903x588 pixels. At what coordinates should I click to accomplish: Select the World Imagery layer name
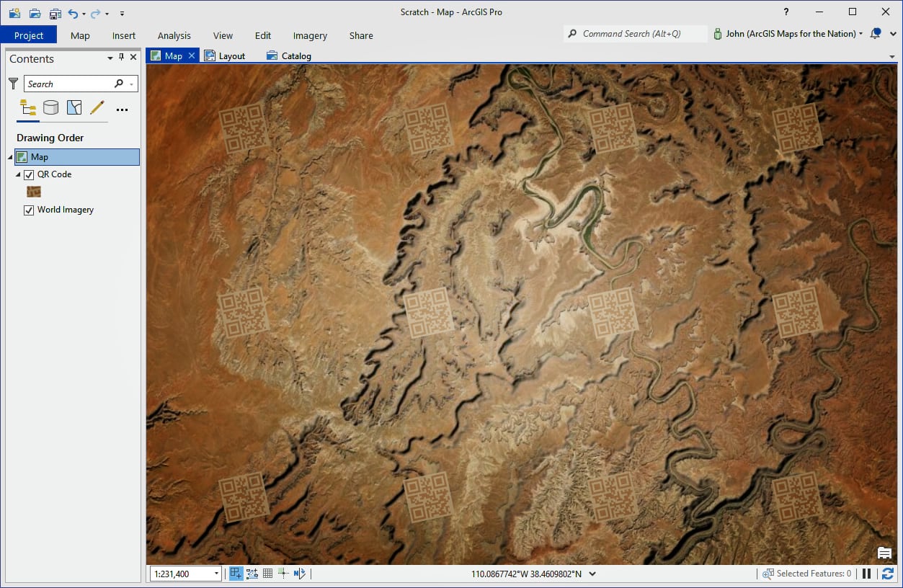point(66,210)
